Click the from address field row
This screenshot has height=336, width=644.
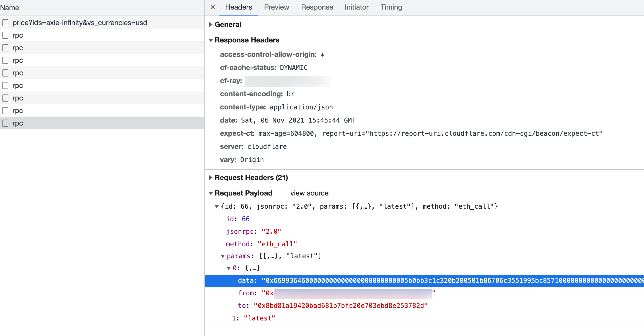pyautogui.click(x=337, y=293)
